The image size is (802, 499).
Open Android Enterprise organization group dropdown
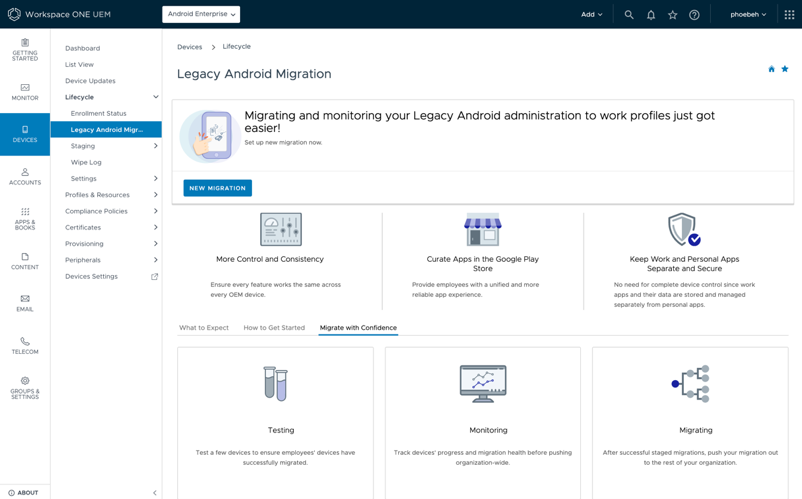(201, 15)
